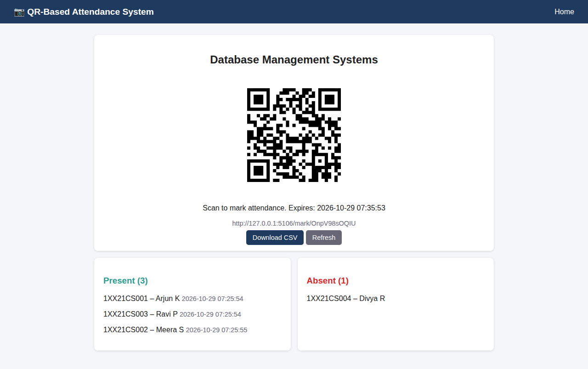Click the camera icon in the header
This screenshot has height=369, width=588.
19,12
